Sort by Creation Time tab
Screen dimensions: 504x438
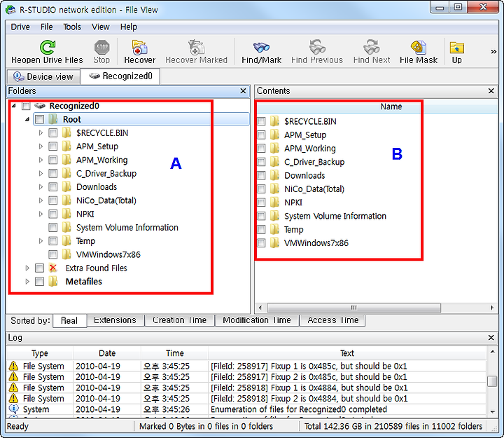[179, 320]
